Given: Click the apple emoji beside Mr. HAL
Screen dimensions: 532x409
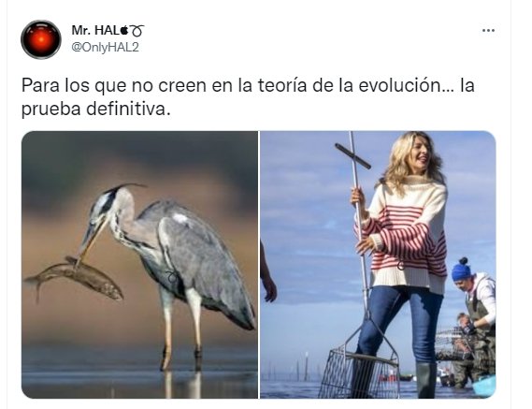Looking at the screenshot, I should pos(124,31).
